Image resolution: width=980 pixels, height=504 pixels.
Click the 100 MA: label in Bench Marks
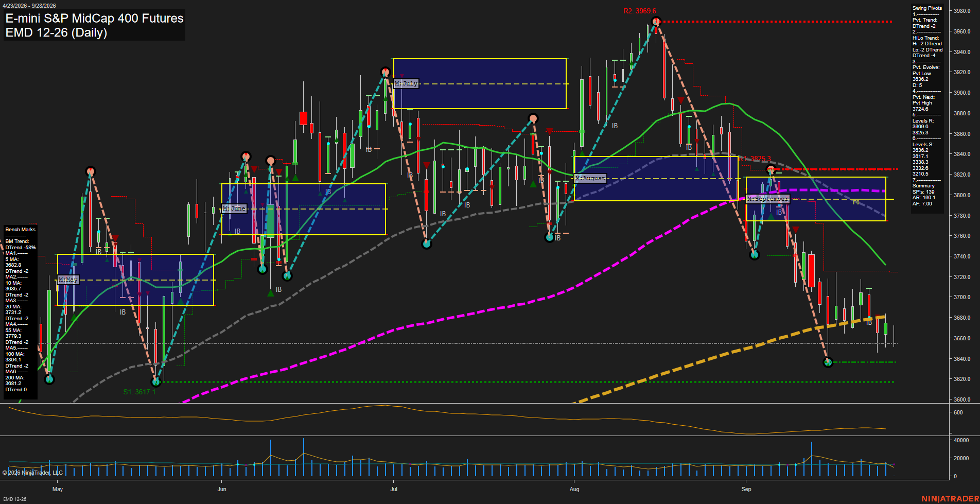point(15,354)
